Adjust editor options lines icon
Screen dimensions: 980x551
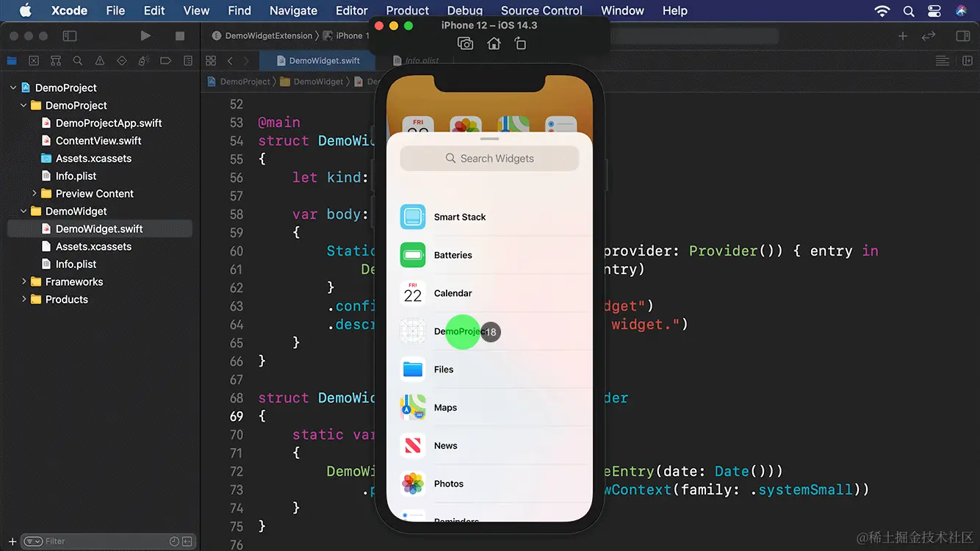tap(942, 61)
